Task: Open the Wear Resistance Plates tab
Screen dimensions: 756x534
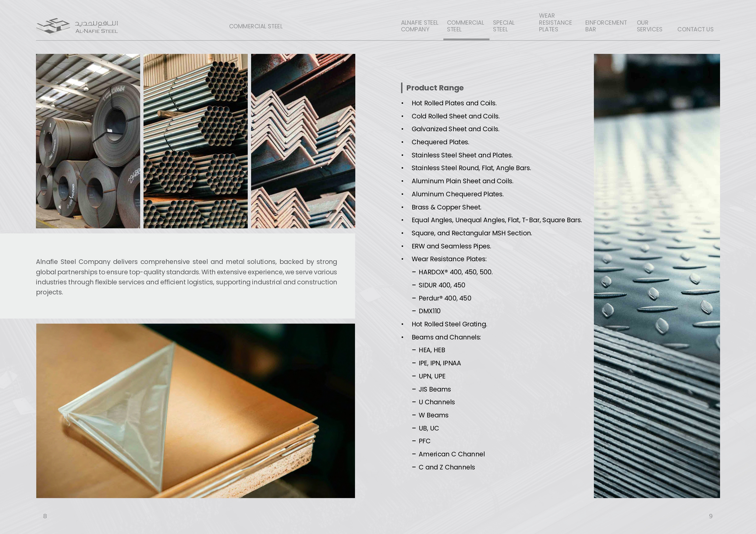Action: [x=555, y=23]
